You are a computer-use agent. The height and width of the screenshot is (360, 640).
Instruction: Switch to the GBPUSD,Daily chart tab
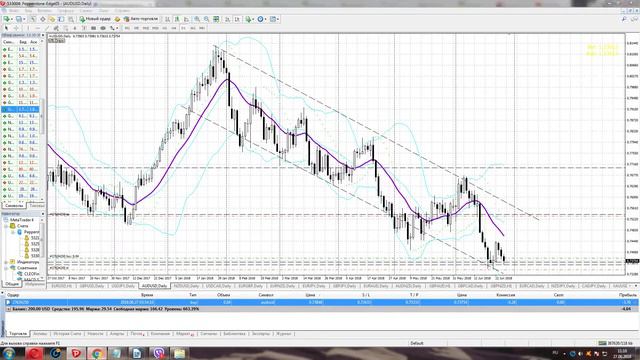click(x=92, y=286)
